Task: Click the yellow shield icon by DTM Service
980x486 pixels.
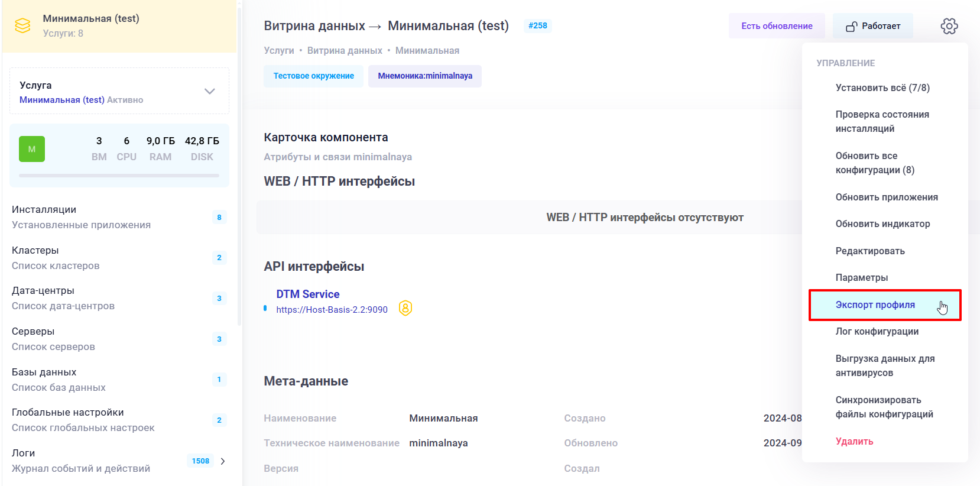Action: (x=405, y=308)
